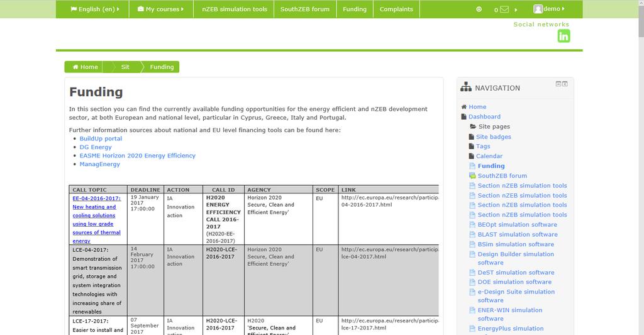This screenshot has width=644, height=335.
Task: Click the page icon beside DeST simulation software
Action: (x=472, y=273)
